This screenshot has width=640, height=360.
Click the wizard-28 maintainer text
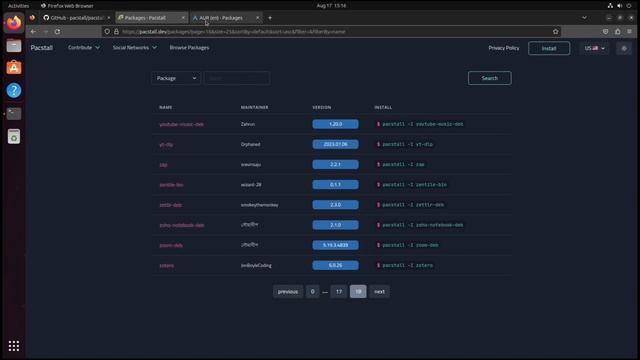251,184
